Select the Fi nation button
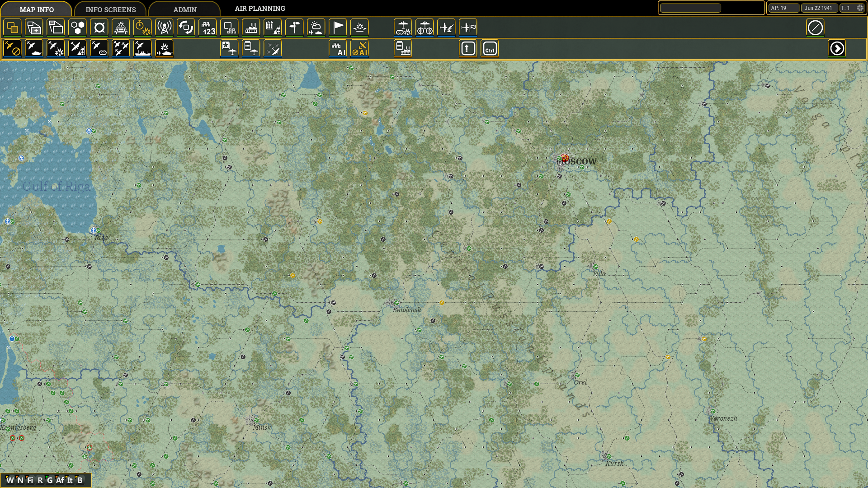This screenshot has height=488, width=868. pos(30,480)
